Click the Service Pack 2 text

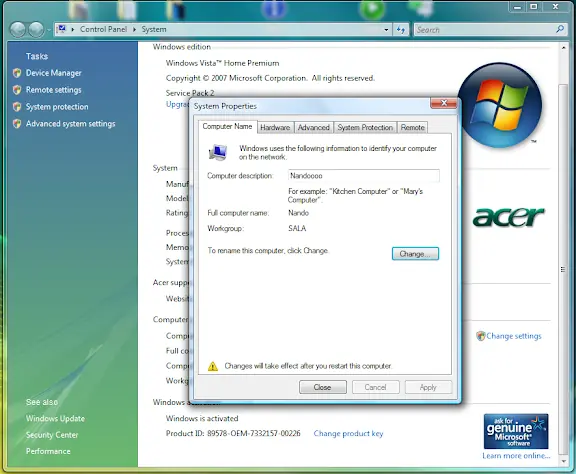(x=190, y=93)
